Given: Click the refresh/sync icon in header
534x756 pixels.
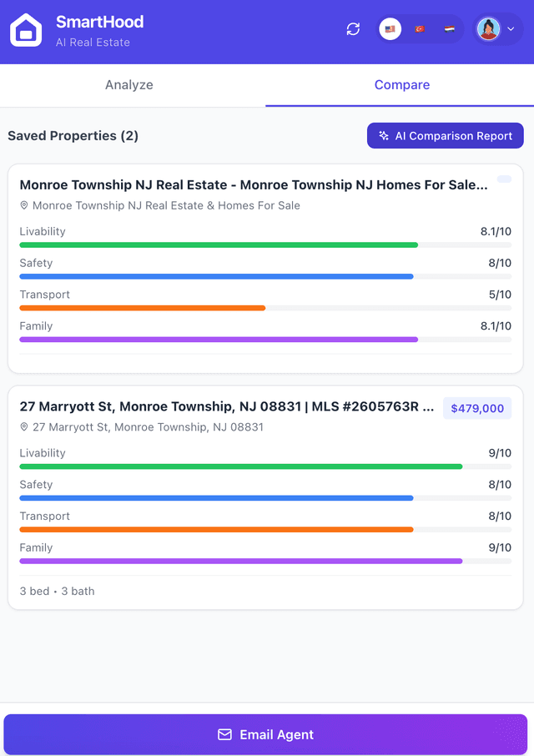Looking at the screenshot, I should (x=352, y=28).
